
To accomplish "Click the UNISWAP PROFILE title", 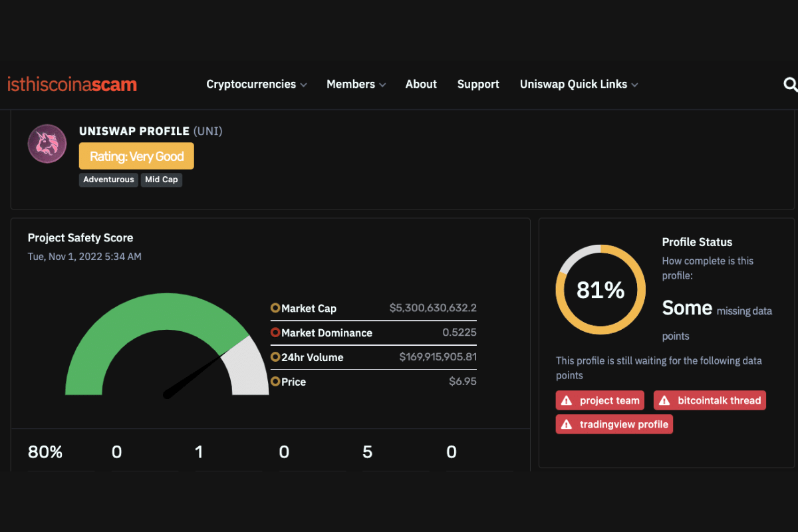I will 134,131.
